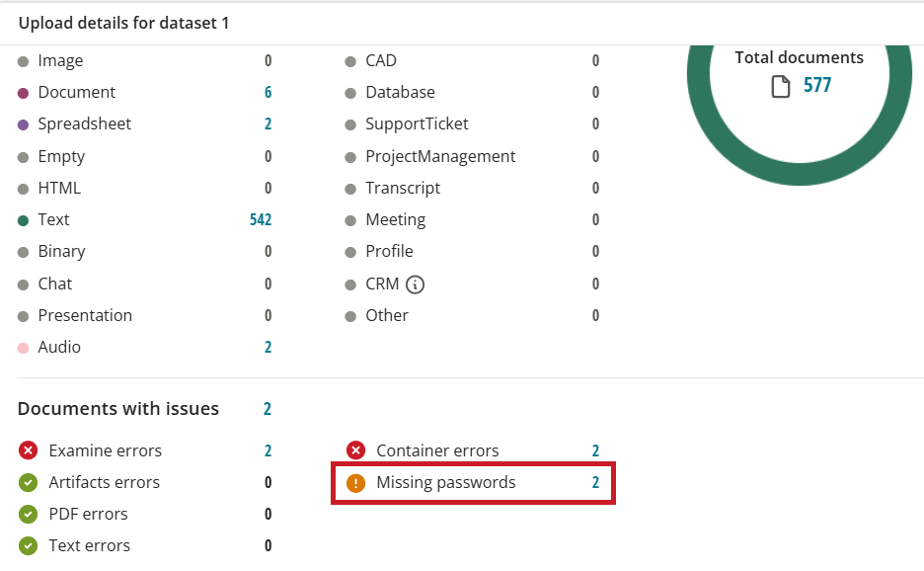
Task: Click the Text errors label
Action: point(89,545)
